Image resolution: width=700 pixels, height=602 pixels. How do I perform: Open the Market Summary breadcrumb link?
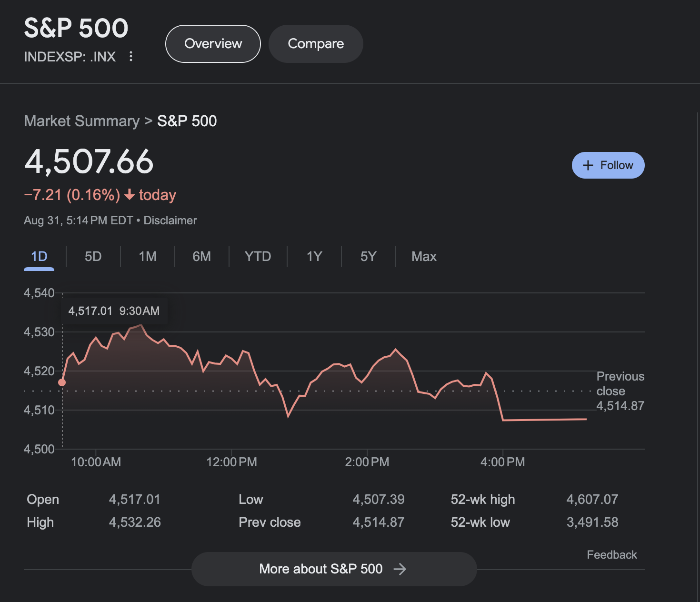82,121
